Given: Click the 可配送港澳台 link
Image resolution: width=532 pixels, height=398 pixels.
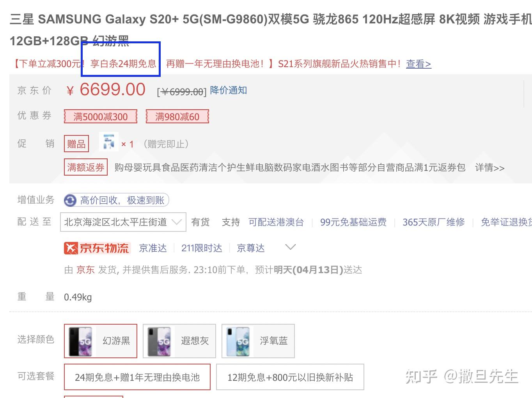Looking at the screenshot, I should (x=276, y=222).
